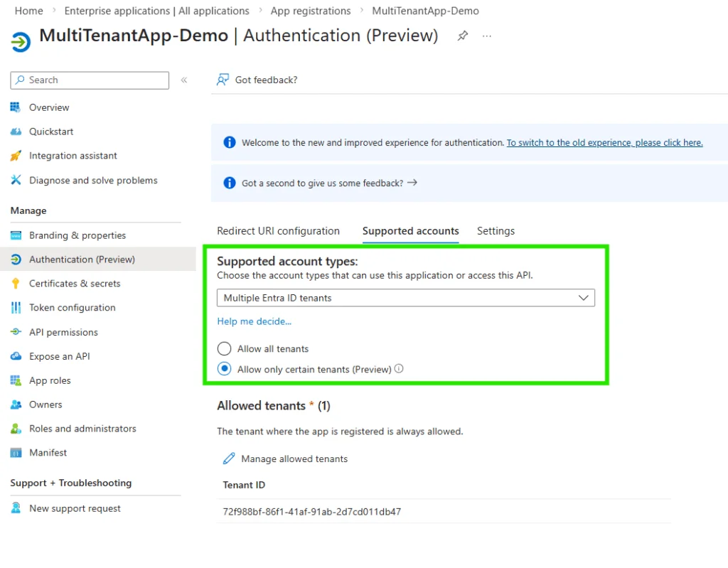Open the Supported account types dropdown

[405, 298]
